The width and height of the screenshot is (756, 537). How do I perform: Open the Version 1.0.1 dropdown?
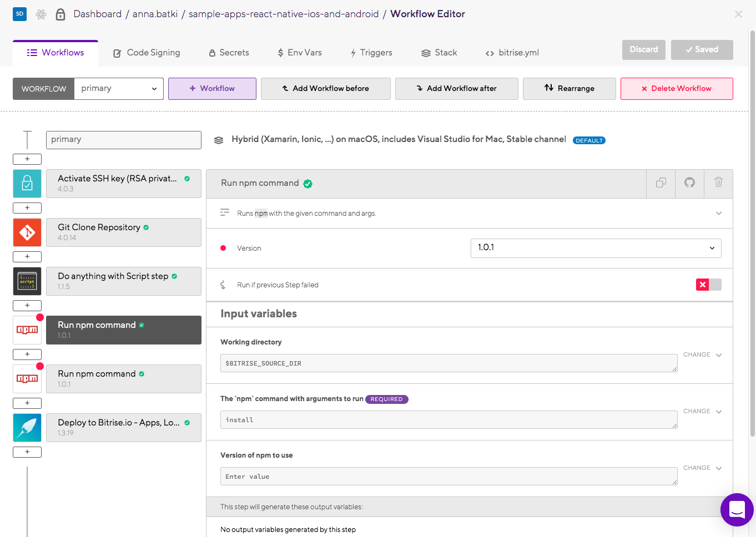click(596, 248)
